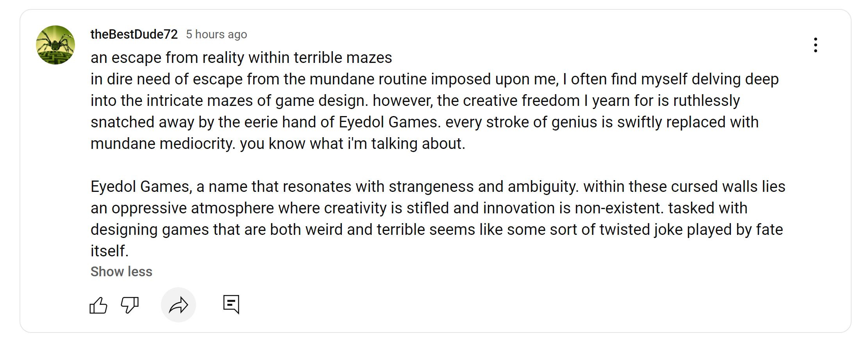The height and width of the screenshot is (347, 868).
Task: Open the three-dot comment options menu
Action: pos(815,45)
